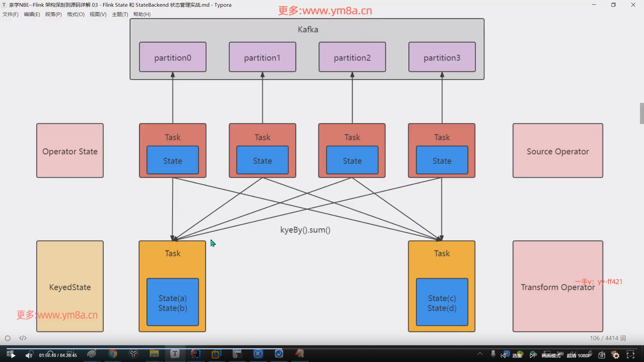
Task: Expand hidden system tray icons chevron
Action: click(480, 354)
